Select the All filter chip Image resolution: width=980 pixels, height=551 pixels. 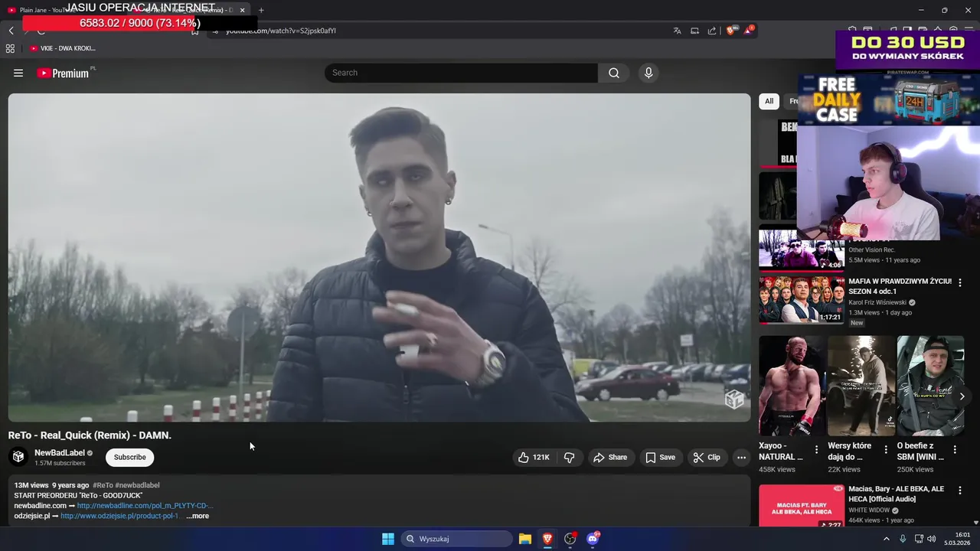point(769,101)
